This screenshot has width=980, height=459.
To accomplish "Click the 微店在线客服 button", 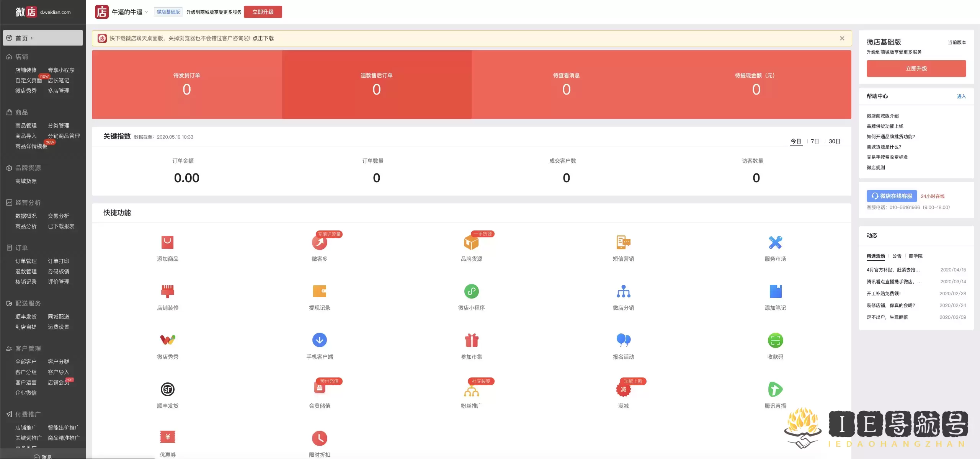I will [892, 196].
